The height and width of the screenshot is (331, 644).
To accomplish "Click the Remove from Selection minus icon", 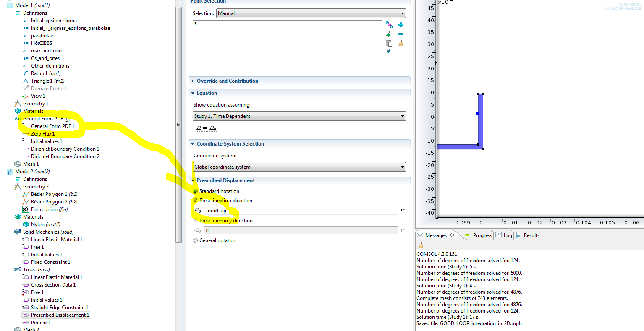I will (401, 34).
